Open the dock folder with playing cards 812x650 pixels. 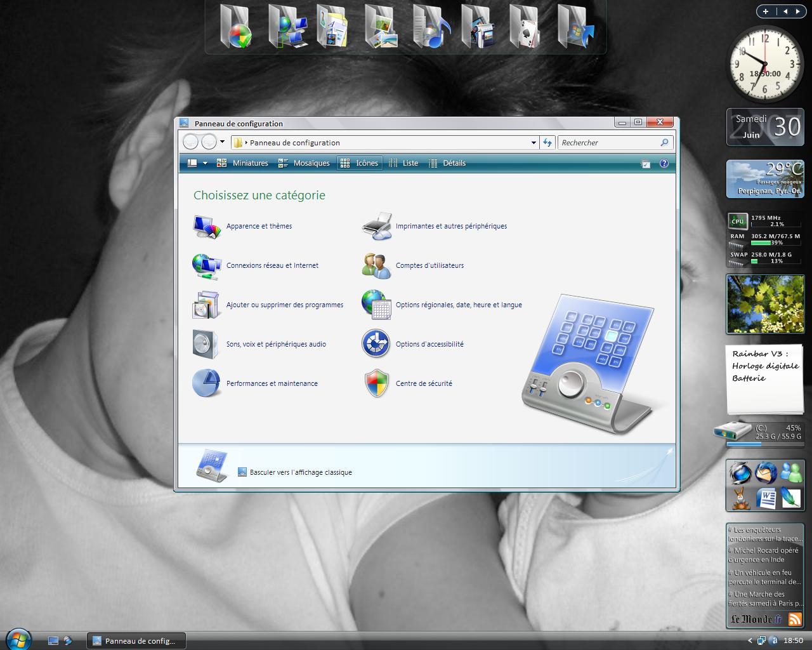(527, 27)
